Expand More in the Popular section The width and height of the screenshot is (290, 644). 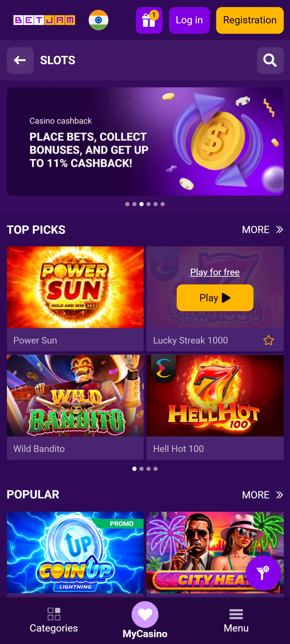coord(263,495)
